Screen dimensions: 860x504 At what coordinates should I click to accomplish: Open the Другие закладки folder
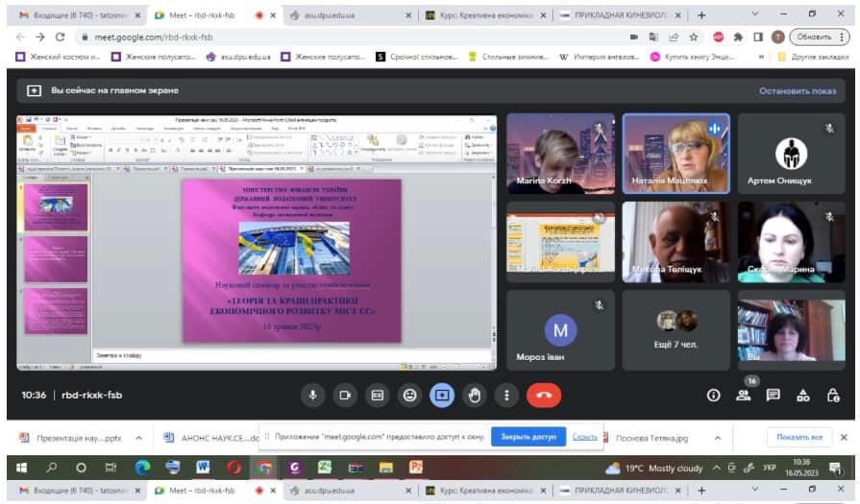pyautogui.click(x=813, y=57)
